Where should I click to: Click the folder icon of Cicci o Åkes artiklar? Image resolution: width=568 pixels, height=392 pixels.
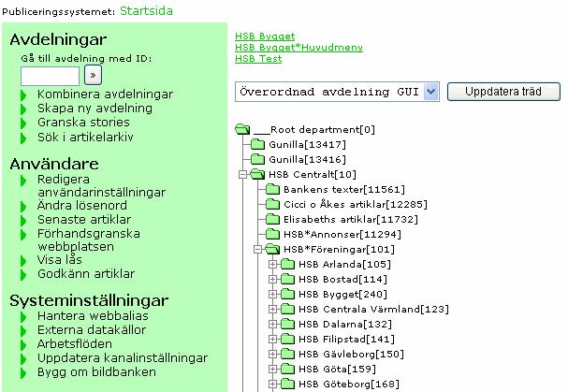click(x=272, y=204)
